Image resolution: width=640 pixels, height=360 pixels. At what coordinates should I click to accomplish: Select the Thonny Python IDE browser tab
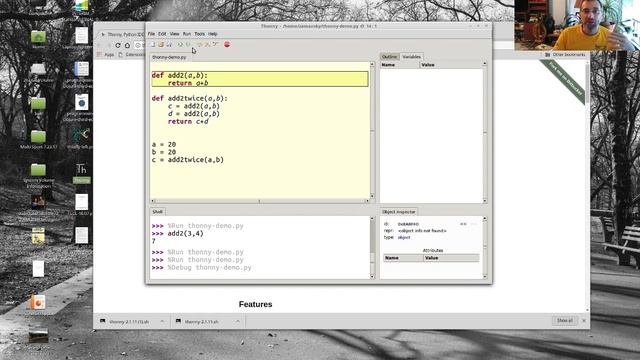click(x=122, y=34)
